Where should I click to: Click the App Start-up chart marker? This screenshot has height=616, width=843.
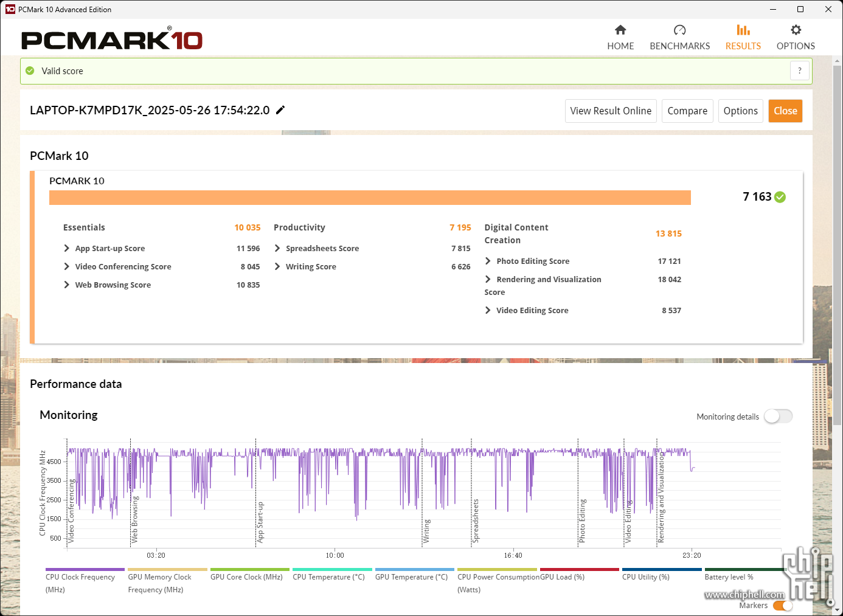[x=260, y=522]
